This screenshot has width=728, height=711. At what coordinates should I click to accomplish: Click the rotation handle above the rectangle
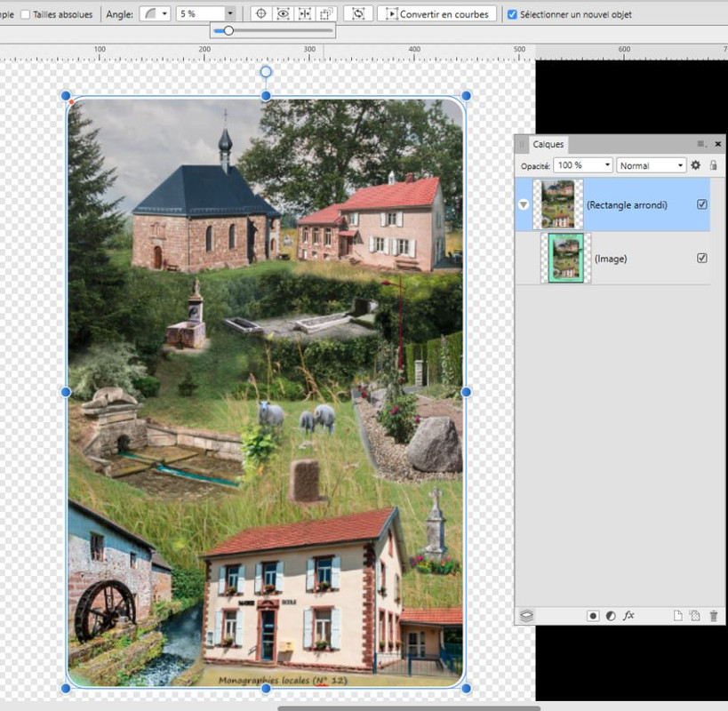(266, 71)
